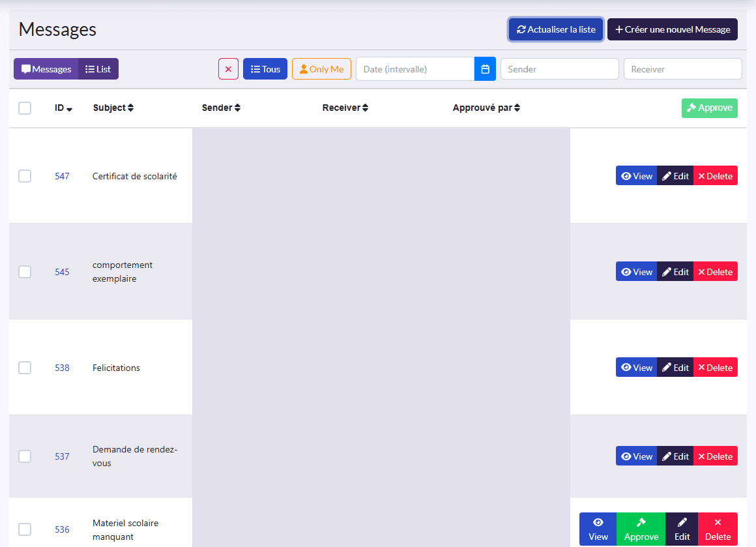Focus the Receiver filter field
The width and height of the screenshot is (756, 547).
click(x=683, y=69)
